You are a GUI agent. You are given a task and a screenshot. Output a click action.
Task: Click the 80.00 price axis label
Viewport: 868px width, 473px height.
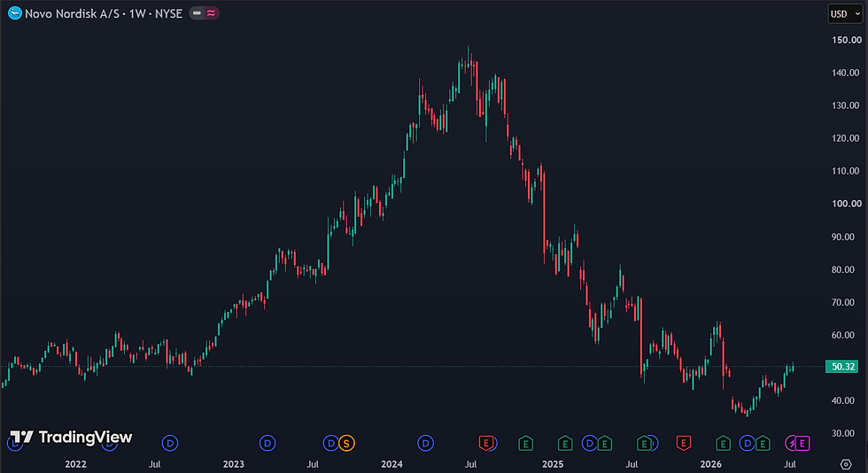pyautogui.click(x=843, y=269)
